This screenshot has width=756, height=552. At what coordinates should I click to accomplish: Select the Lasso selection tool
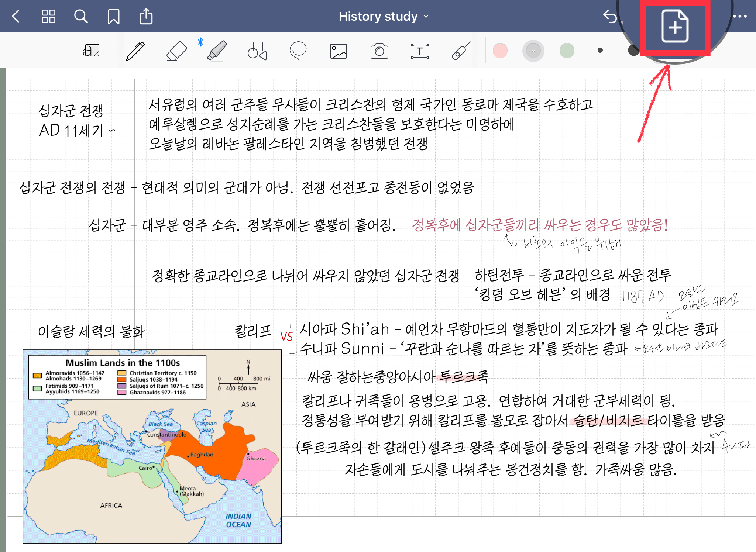click(x=298, y=51)
